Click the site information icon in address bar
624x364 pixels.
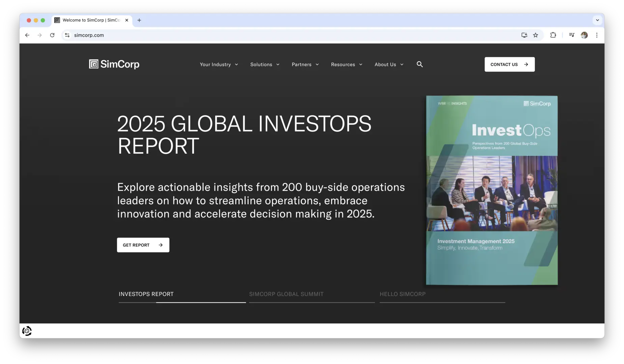pyautogui.click(x=67, y=35)
